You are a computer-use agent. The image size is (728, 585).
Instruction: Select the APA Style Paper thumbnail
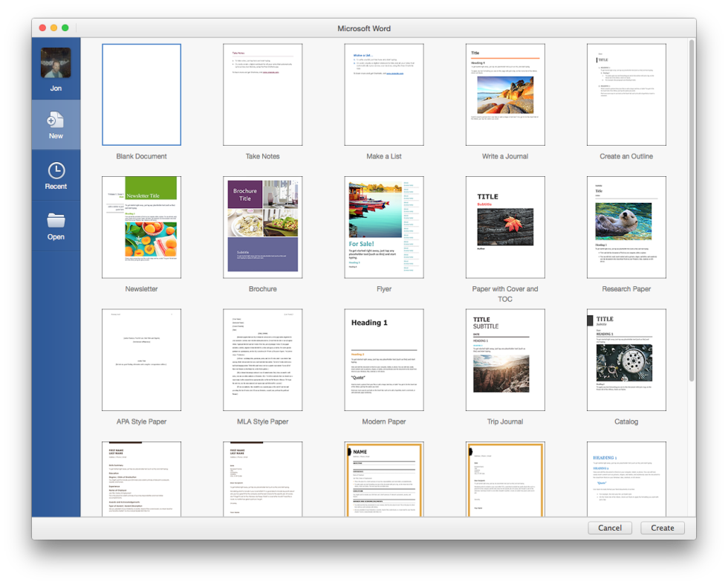(x=142, y=360)
